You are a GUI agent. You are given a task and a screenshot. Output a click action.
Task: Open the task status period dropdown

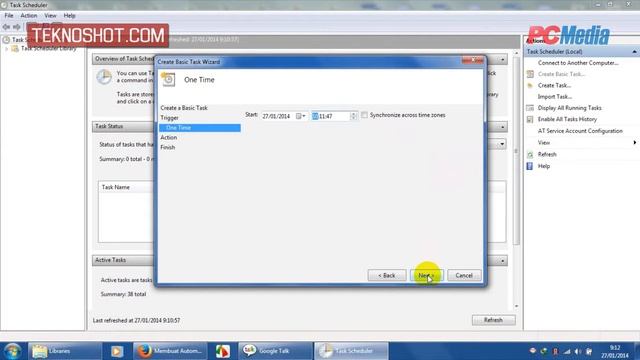[502, 144]
